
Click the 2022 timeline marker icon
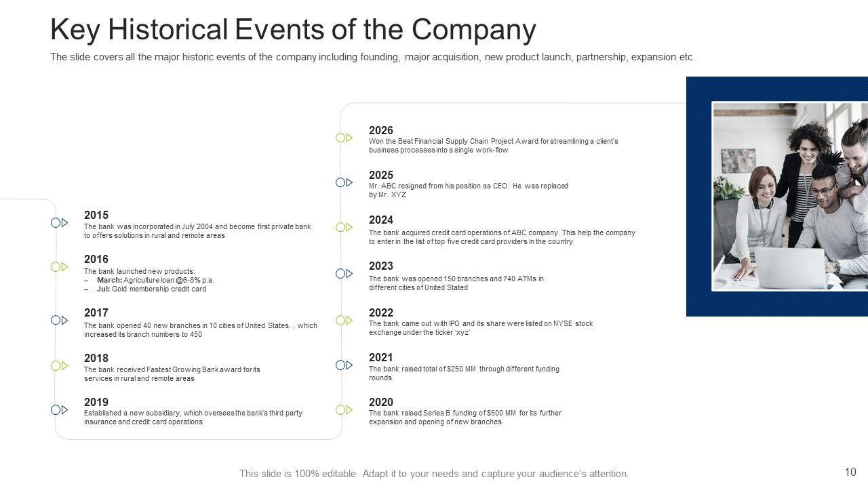[344, 320]
